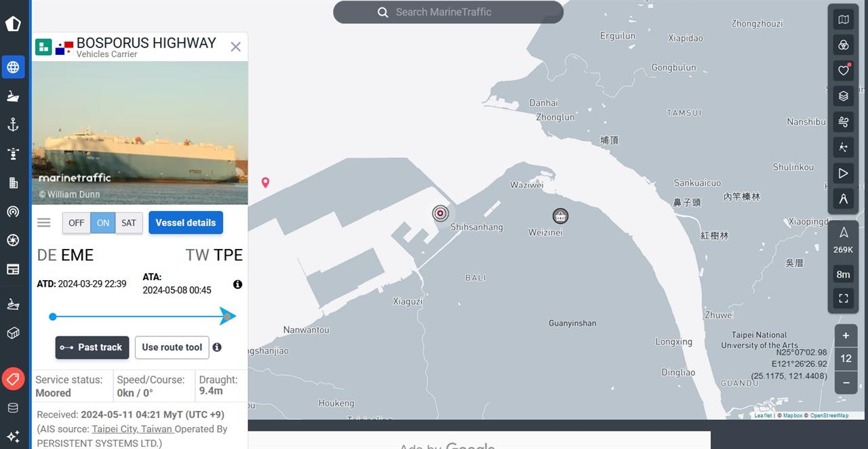Click the pink location pin on map
The width and height of the screenshot is (868, 449).
[x=265, y=182]
